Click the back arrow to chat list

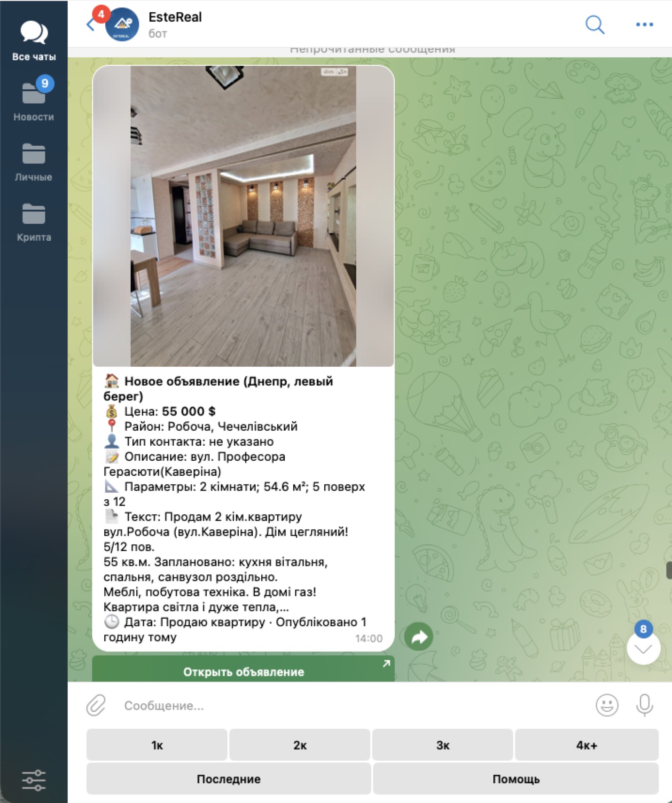tap(90, 24)
